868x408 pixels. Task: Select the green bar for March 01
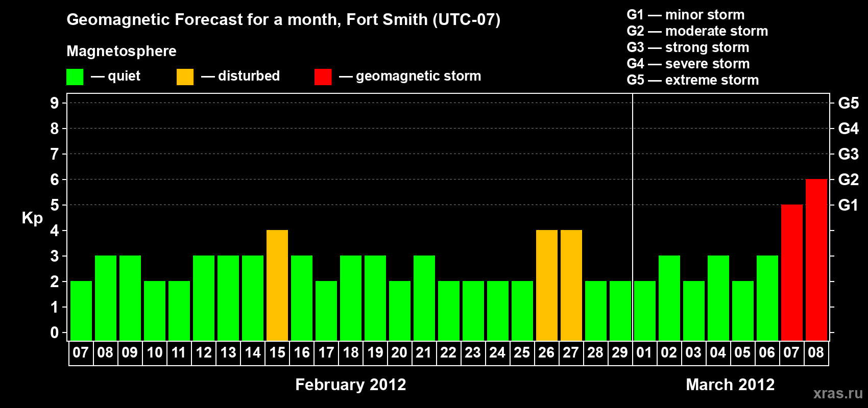click(645, 311)
